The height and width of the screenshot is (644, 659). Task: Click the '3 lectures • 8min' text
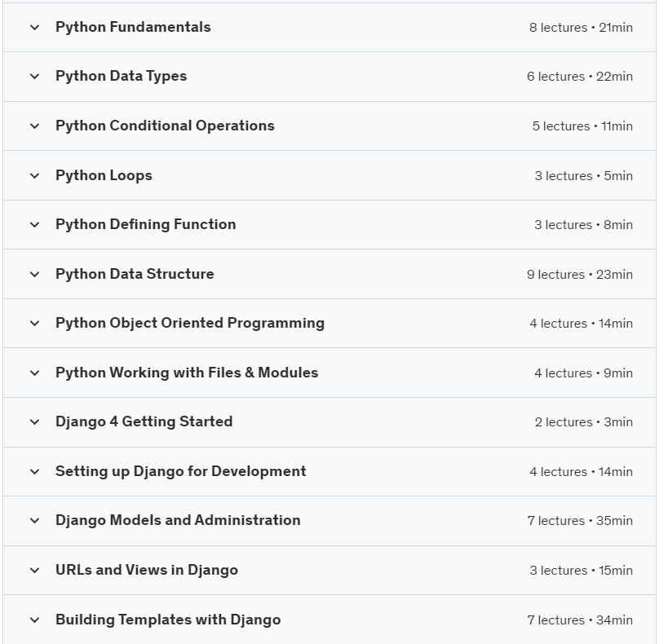(x=583, y=225)
